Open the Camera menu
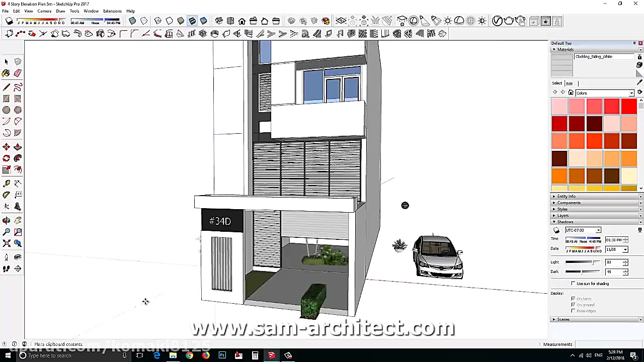Image resolution: width=644 pixels, height=362 pixels. coord(44,11)
